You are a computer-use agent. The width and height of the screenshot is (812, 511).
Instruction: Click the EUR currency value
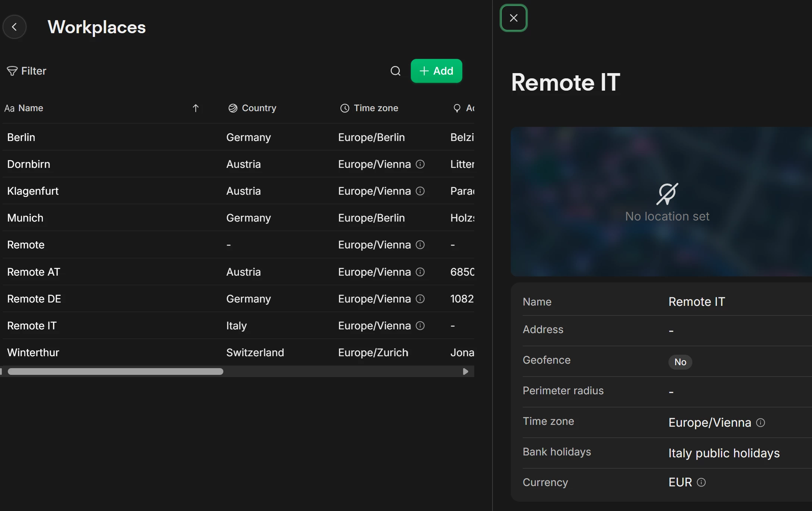(680, 482)
